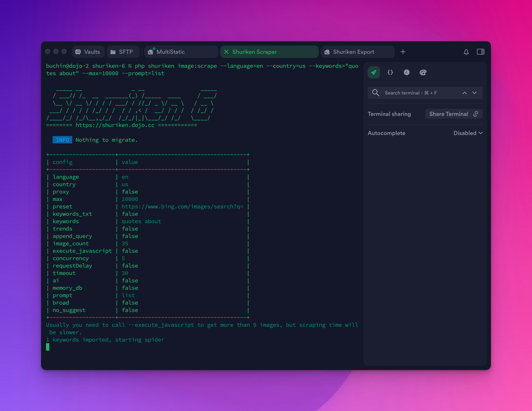
Task: Click the search magnifier icon
Action: tap(376, 93)
